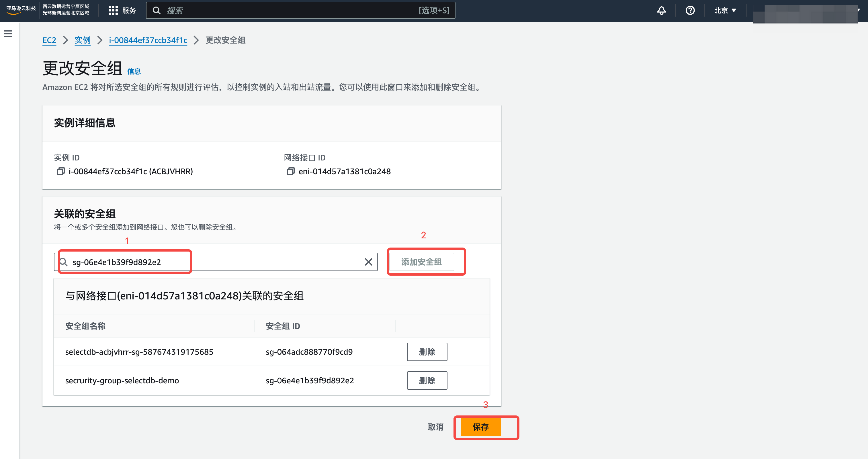
Task: Click the notifications bell icon
Action: pos(661,10)
